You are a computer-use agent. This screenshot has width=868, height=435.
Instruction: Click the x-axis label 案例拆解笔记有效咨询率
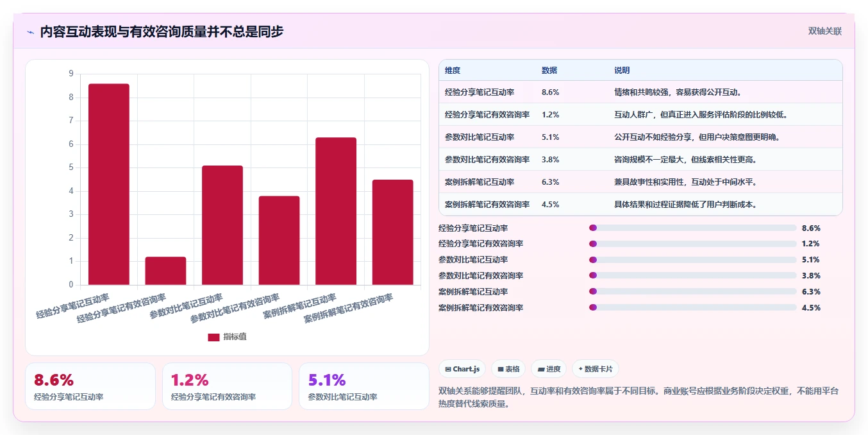coord(349,309)
